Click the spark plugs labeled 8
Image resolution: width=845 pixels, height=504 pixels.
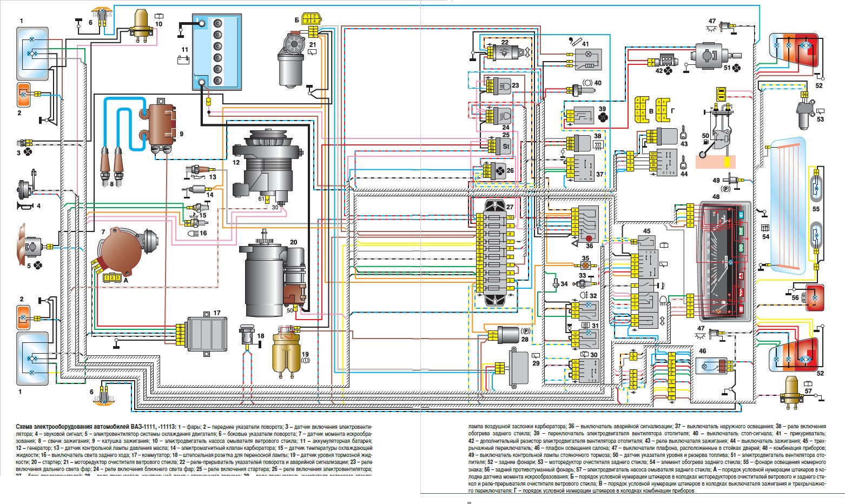point(113,166)
